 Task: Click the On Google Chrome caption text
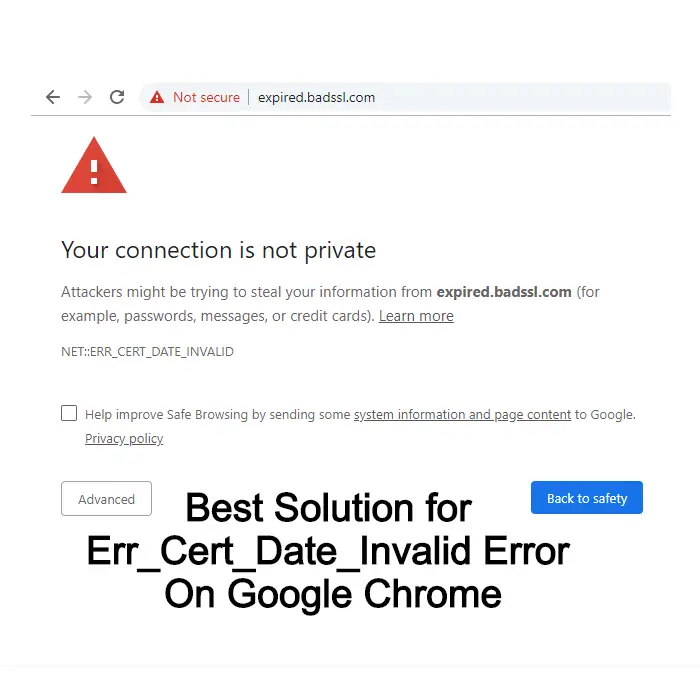(333, 594)
